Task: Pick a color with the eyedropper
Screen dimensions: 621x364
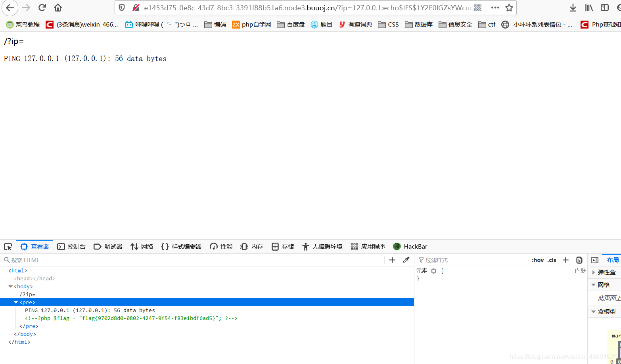Action: (406, 260)
